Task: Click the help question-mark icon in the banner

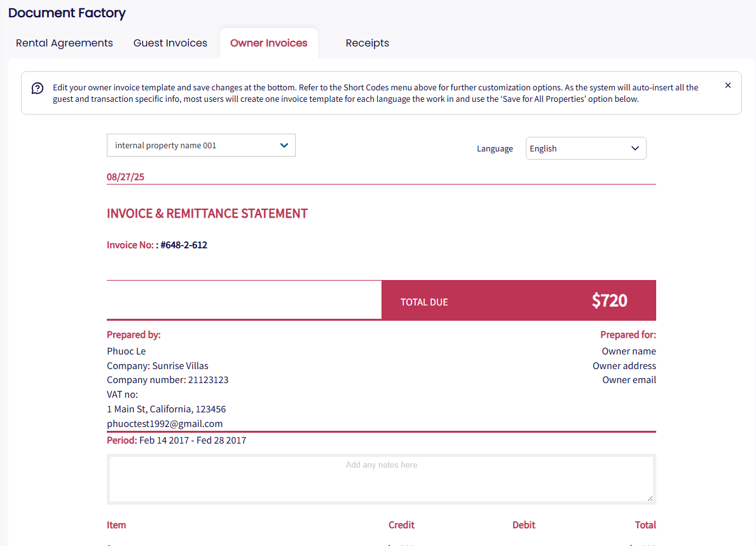Action: coord(38,88)
